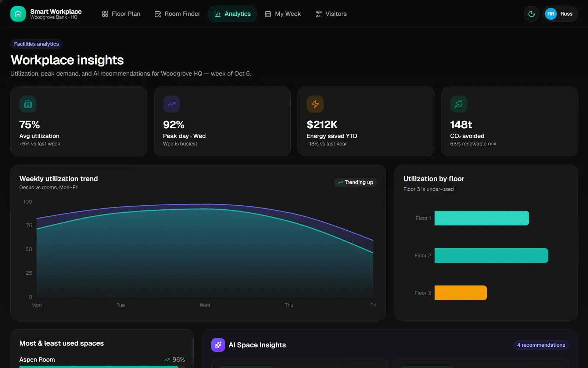
Task: Click the Utilization by floor title
Action: tap(434, 179)
